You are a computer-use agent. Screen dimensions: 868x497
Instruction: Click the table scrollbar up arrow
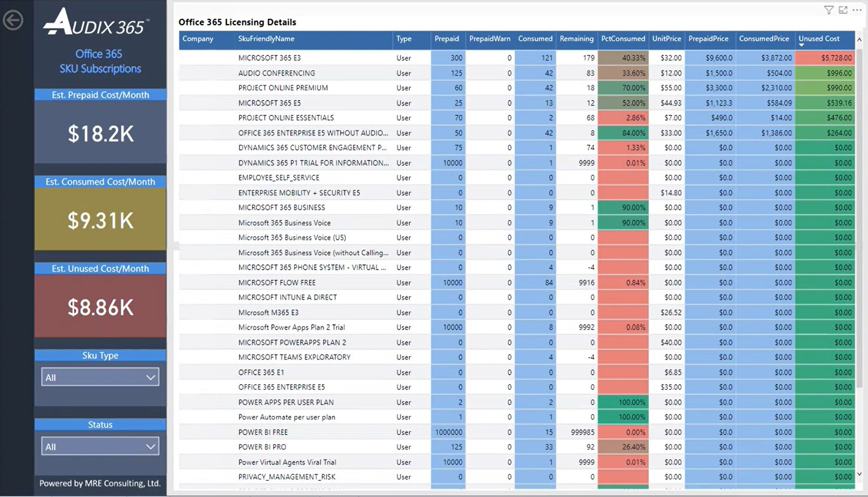click(x=859, y=40)
